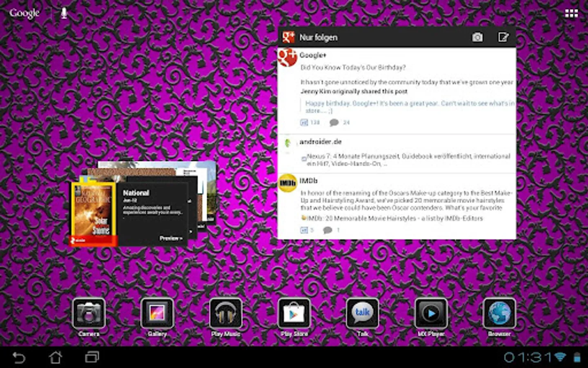
Task: Click +1 on the Google+ birthday post
Action: [x=310, y=122]
